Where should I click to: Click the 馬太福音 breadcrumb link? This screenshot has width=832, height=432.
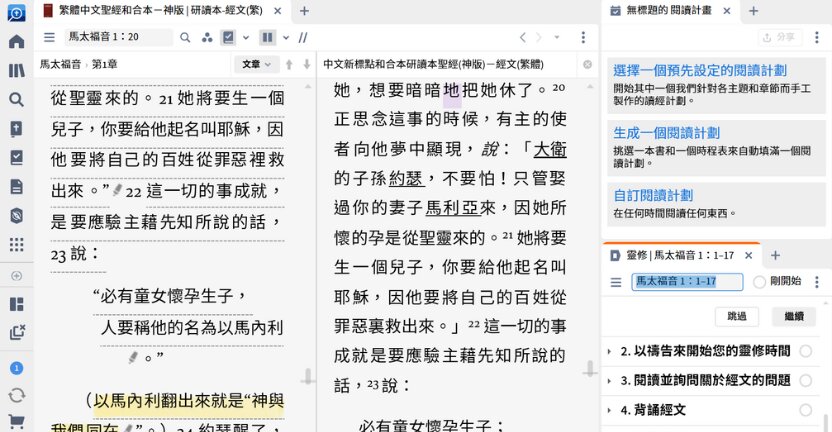click(x=60, y=64)
